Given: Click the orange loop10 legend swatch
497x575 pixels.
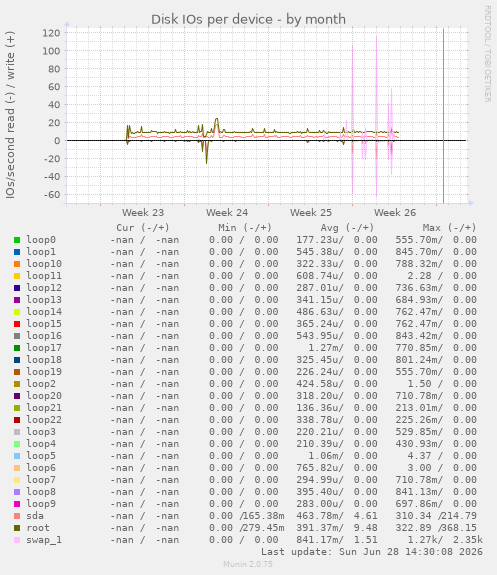Looking at the screenshot, I should click(17, 264).
